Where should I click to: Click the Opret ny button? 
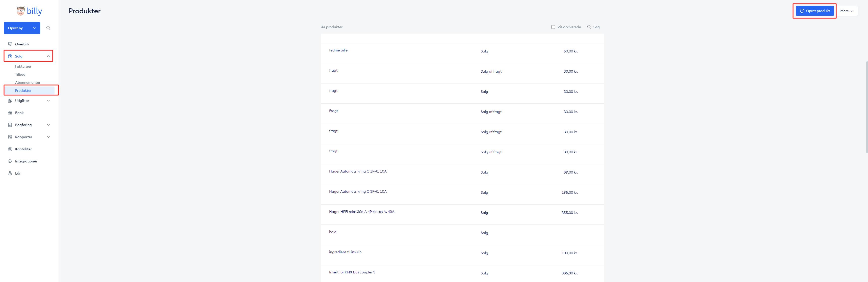click(x=22, y=28)
